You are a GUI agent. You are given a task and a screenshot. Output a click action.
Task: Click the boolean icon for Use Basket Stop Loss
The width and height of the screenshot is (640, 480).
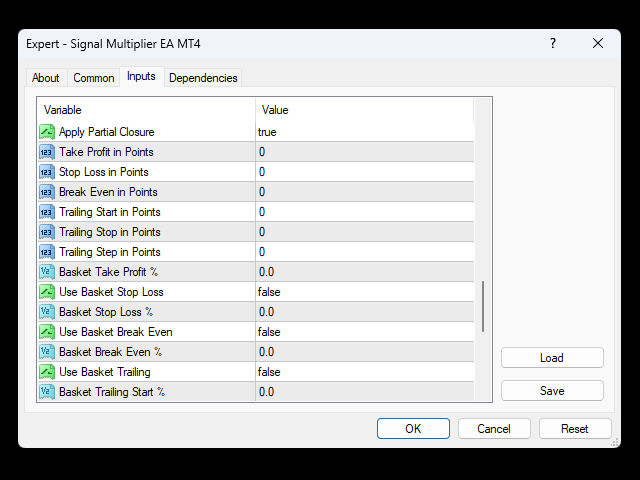pos(47,292)
